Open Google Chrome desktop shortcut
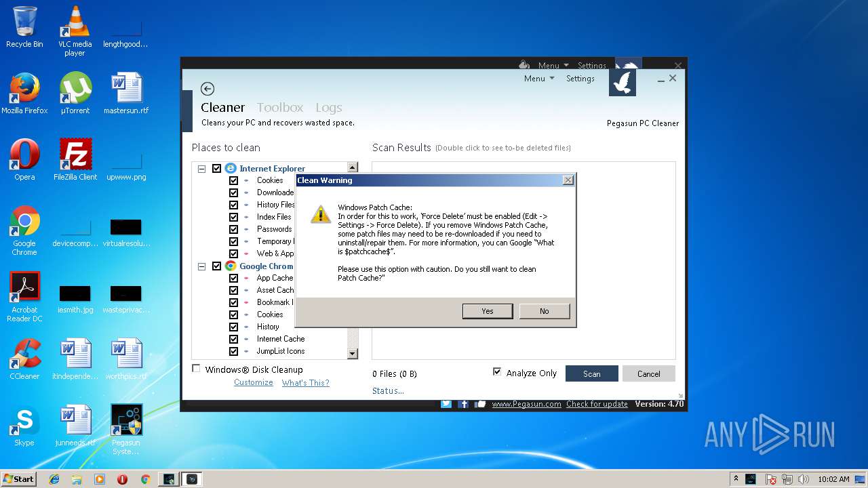 coord(24,231)
